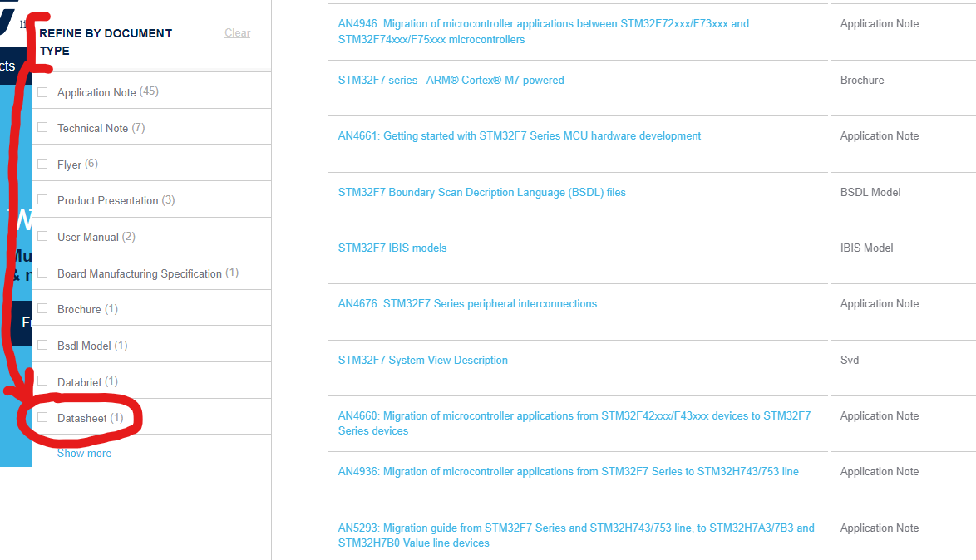Click the Brochure type cell in results
976x560 pixels.
click(x=861, y=81)
